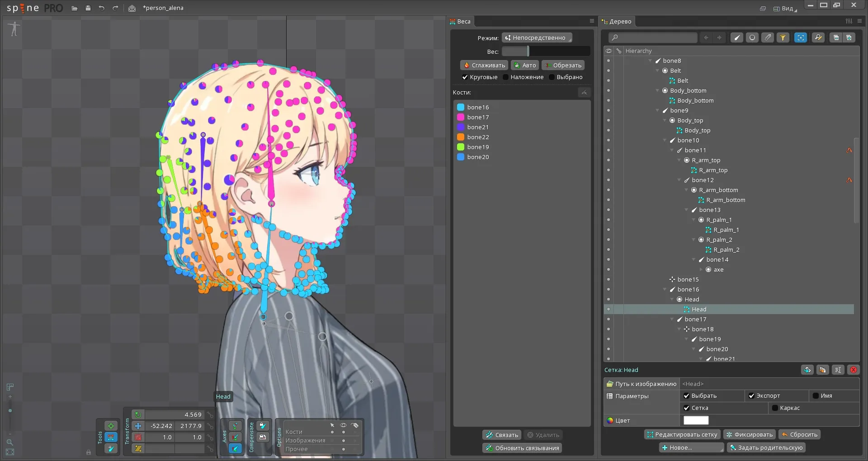Collapse all tree nodes

(836, 38)
